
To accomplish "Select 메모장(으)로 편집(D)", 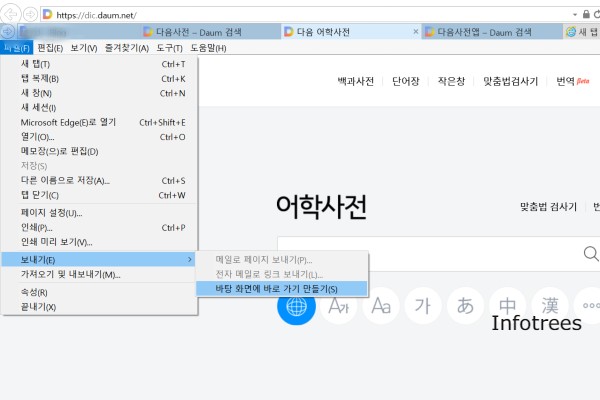I will (99, 152).
